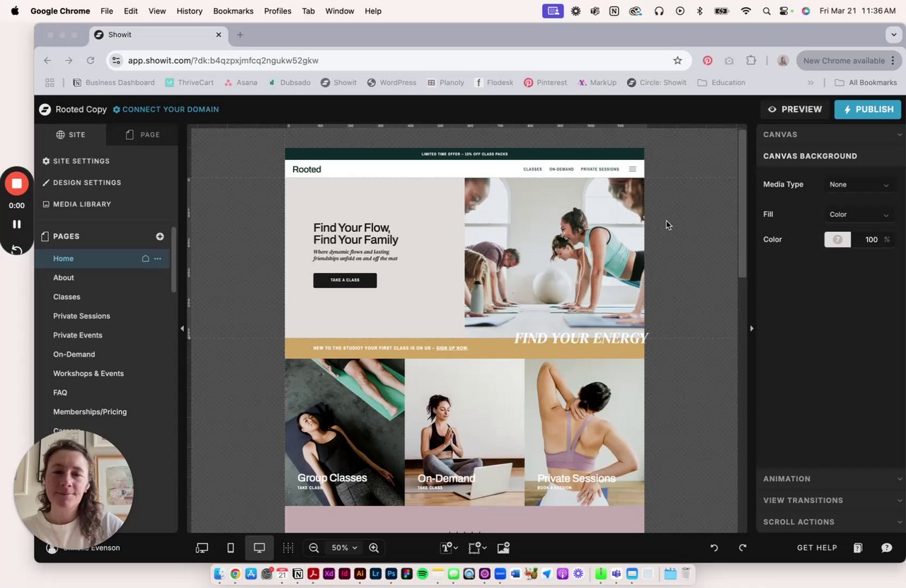The height and width of the screenshot is (588, 906).
Task: Click GET HELP
Action: pos(817,548)
